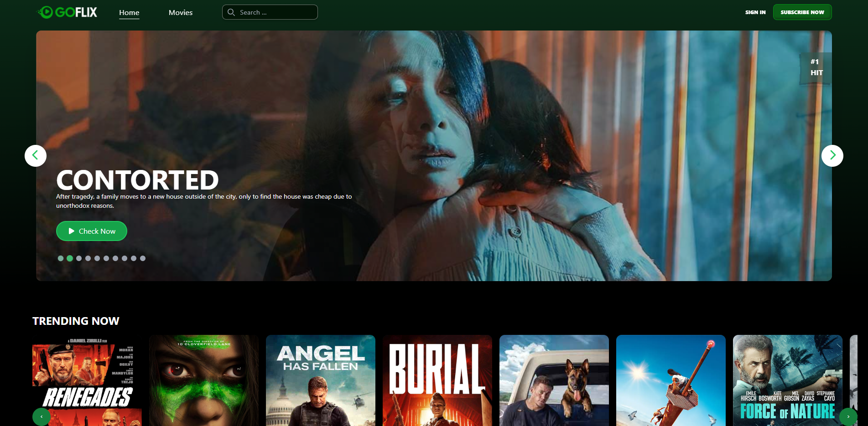
Task: Open the Burial movie poster
Action: [x=437, y=380]
